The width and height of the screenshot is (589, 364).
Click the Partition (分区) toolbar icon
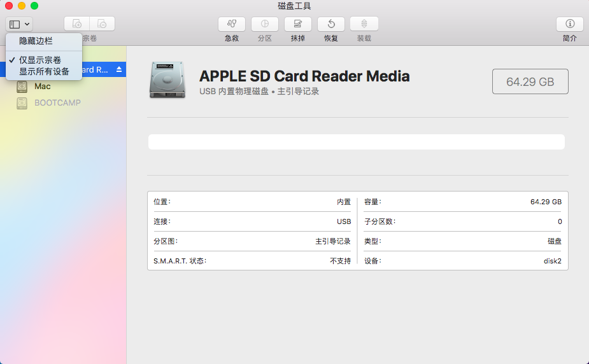click(265, 24)
